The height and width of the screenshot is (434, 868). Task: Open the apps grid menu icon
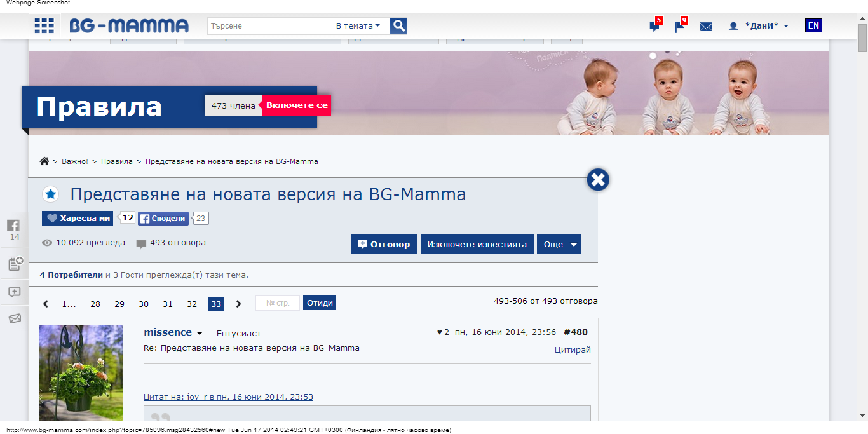tap(44, 25)
